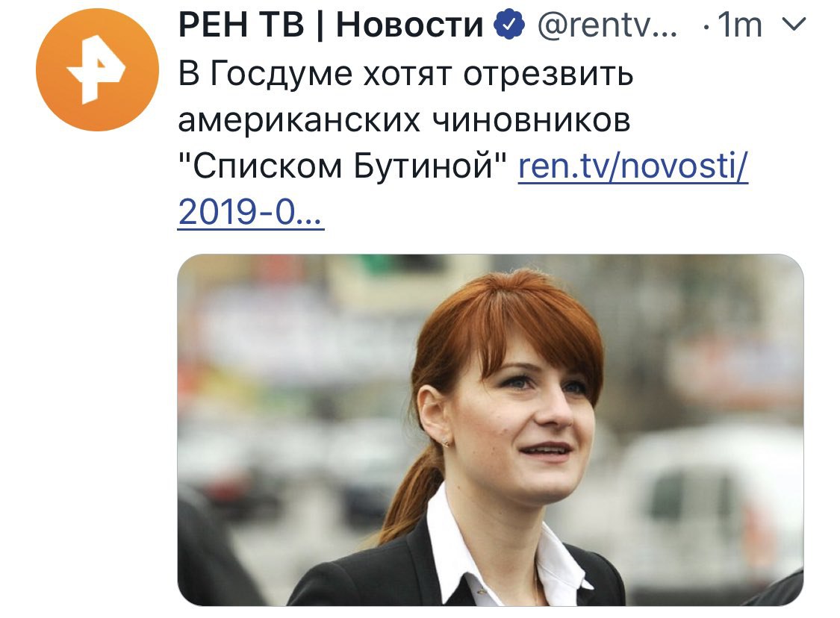Expand the tweet options chevron

pos(794,24)
